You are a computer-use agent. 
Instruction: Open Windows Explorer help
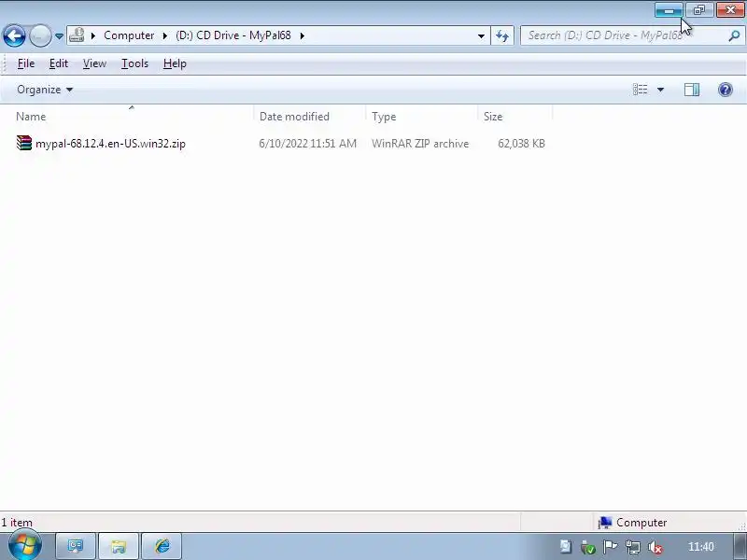726,90
